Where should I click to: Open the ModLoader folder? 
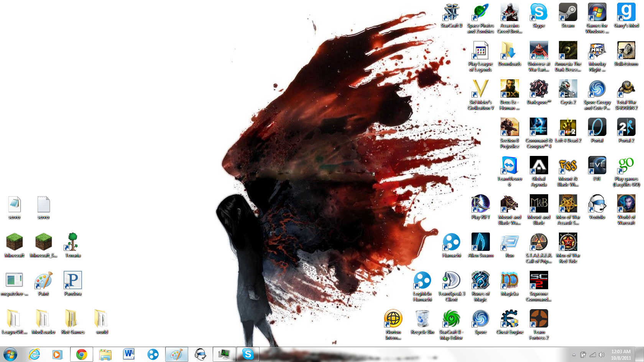(43, 322)
